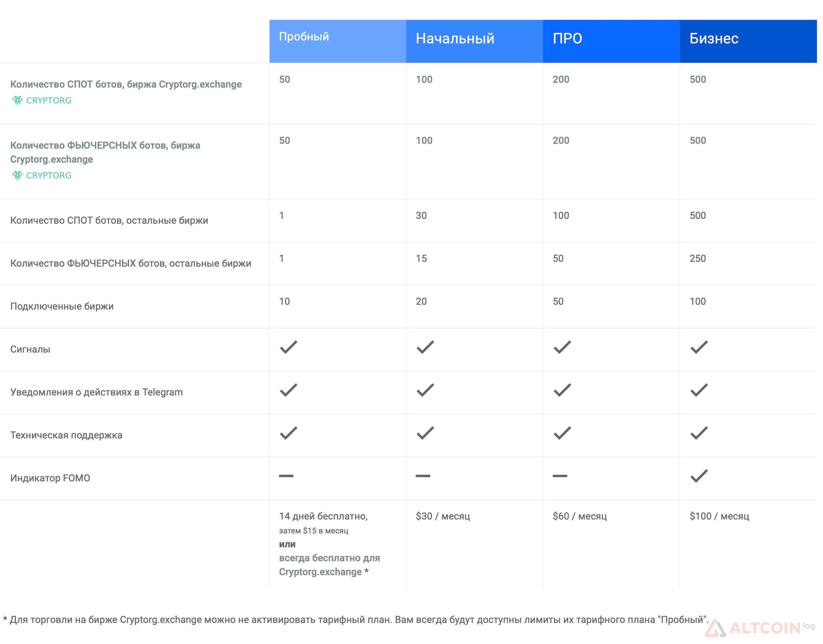Select the ПРО plan column header
823x644 pixels.
[611, 41]
